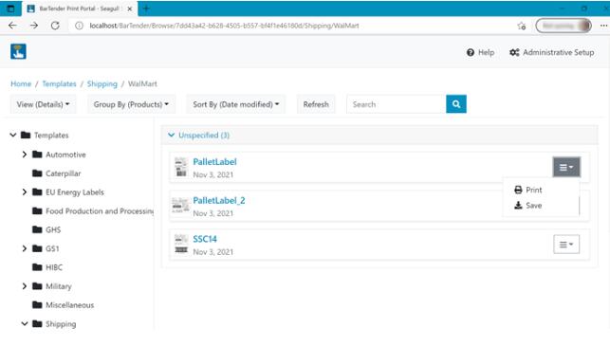Click the browser profile button
Screen dimensions: 610x364
point(564,26)
